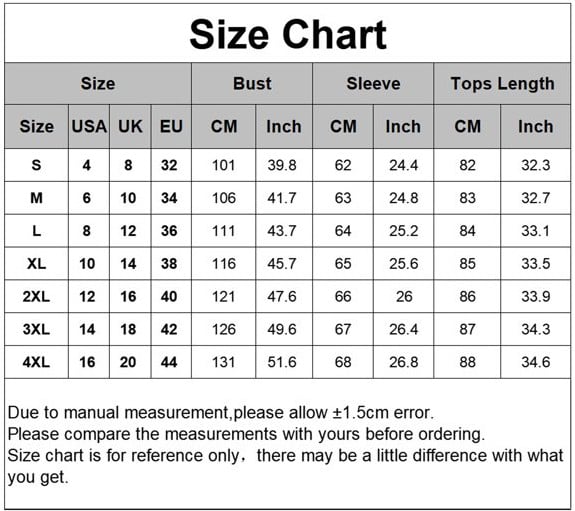The image size is (575, 511).
Task: Click tops length 34.3 inch
Action: click(x=536, y=329)
